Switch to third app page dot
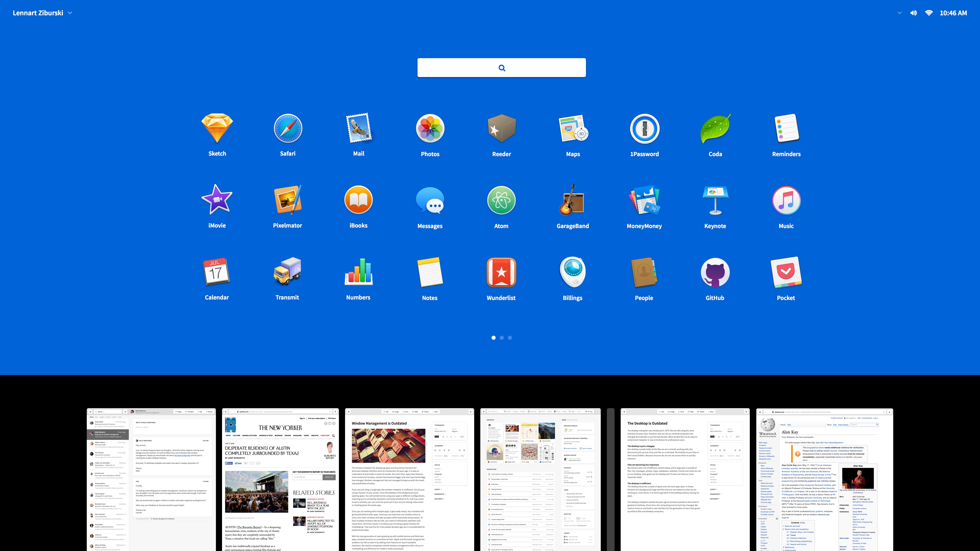 coord(510,338)
